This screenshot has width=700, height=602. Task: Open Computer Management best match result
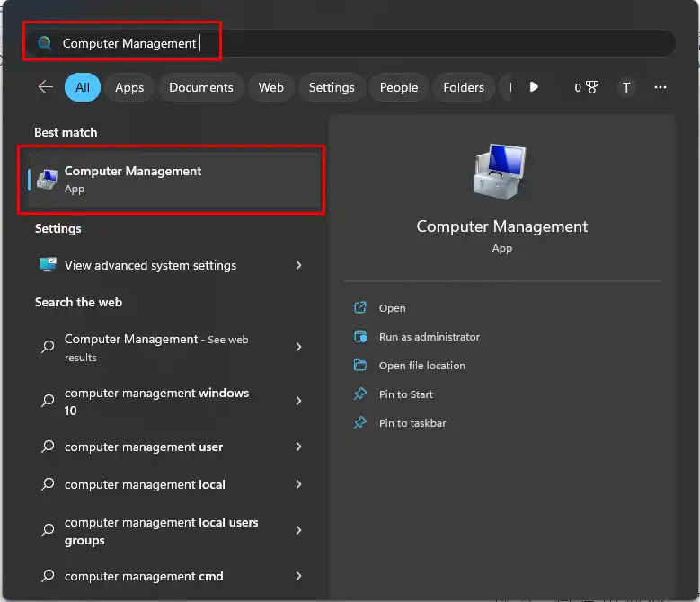point(174,180)
